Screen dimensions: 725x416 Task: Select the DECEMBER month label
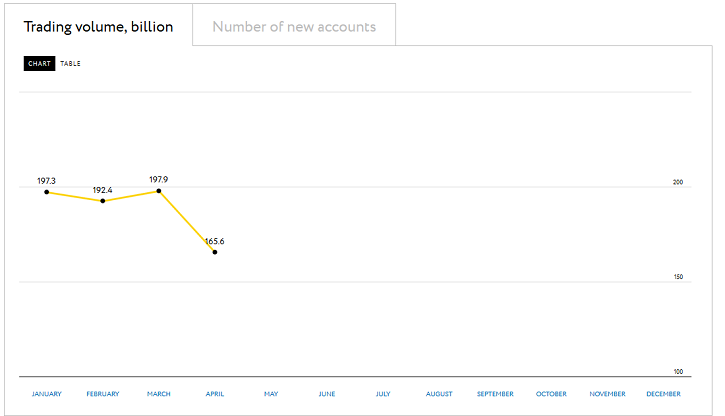[664, 394]
